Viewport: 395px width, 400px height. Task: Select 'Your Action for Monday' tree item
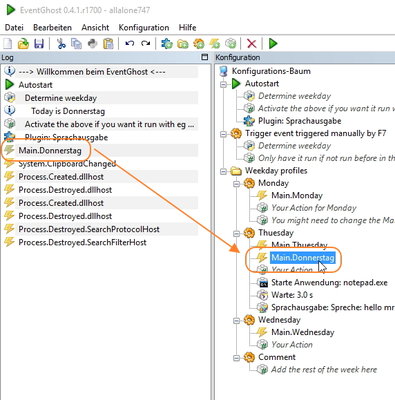click(314, 208)
